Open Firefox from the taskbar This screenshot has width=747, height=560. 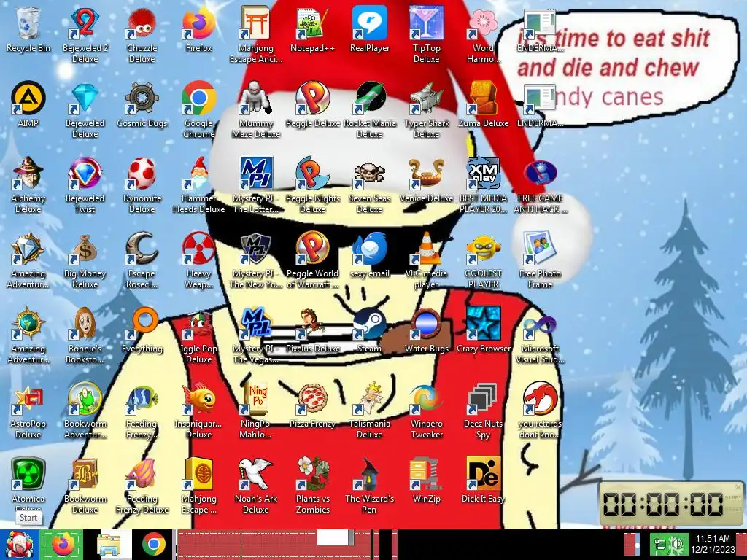[63, 544]
